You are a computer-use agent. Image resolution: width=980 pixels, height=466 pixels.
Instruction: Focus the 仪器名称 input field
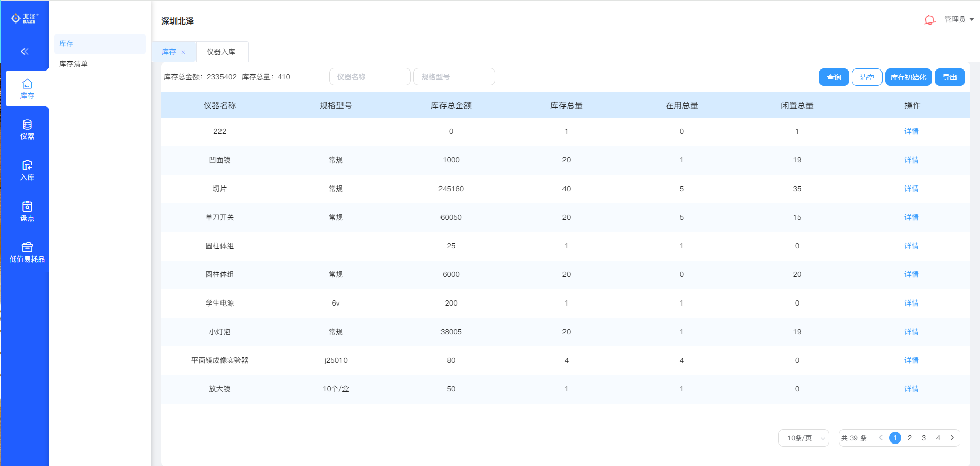coord(370,77)
